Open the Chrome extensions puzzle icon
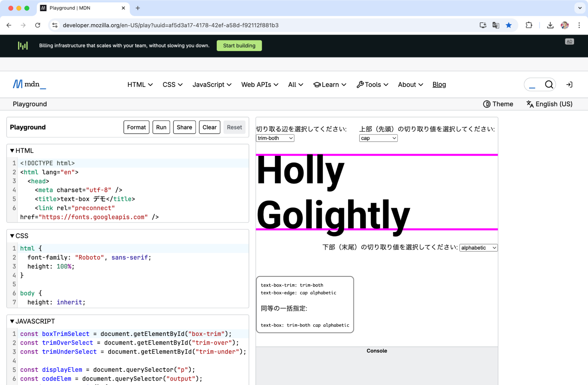The width and height of the screenshot is (588, 385). tap(529, 25)
